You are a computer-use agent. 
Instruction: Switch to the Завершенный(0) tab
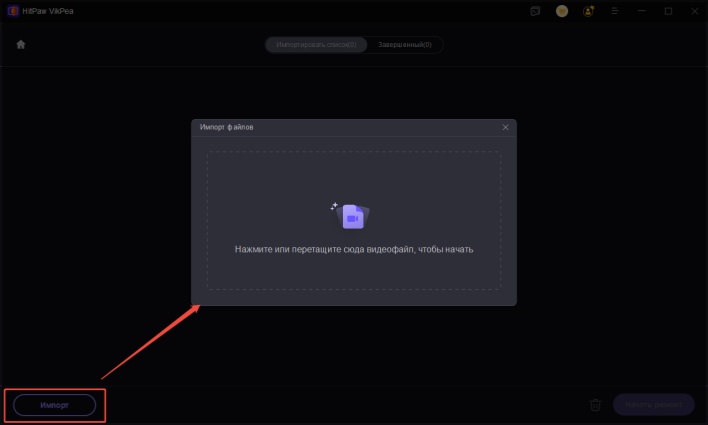coord(405,45)
